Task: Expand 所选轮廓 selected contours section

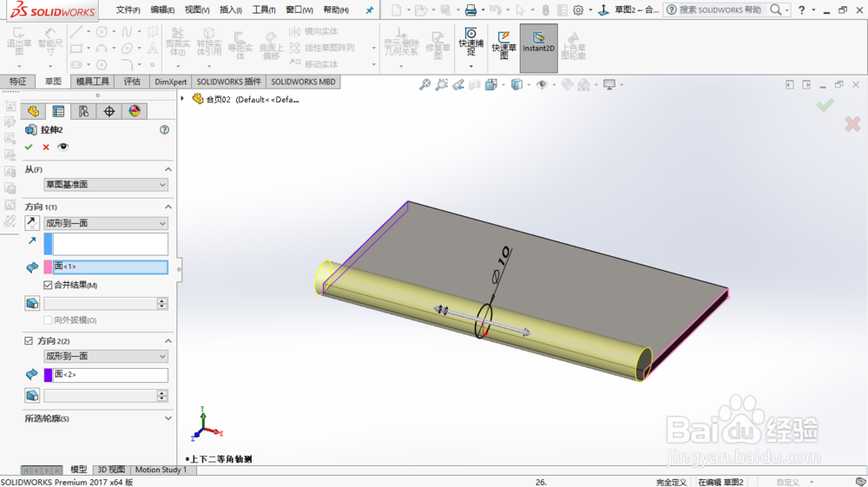Action: 168,418
